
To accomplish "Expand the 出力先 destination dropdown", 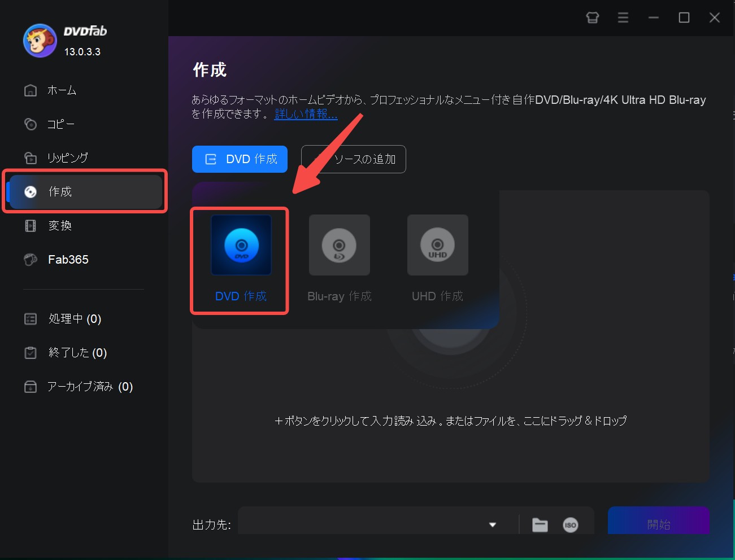I will pos(492,525).
